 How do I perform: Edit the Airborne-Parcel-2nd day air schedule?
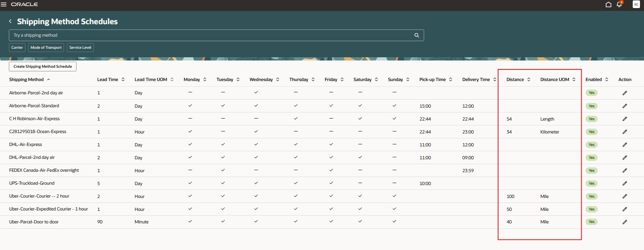625,93
